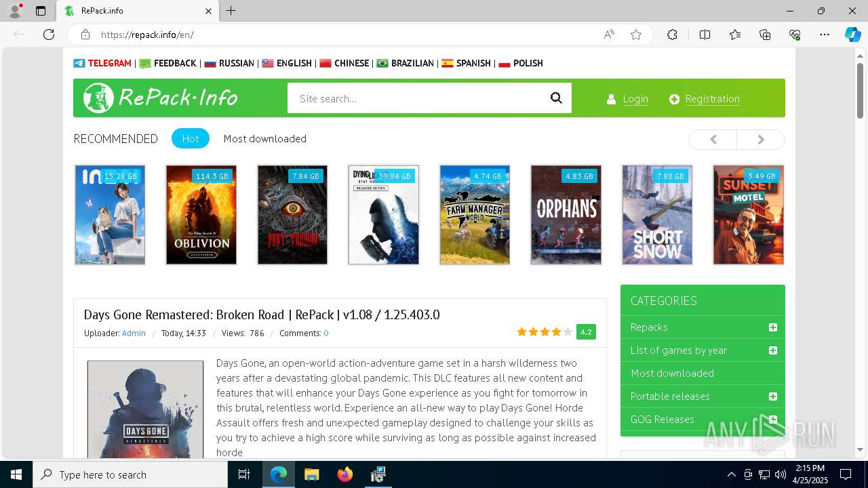Close the RePack.info tab
The width and height of the screenshot is (868, 488).
208,11
